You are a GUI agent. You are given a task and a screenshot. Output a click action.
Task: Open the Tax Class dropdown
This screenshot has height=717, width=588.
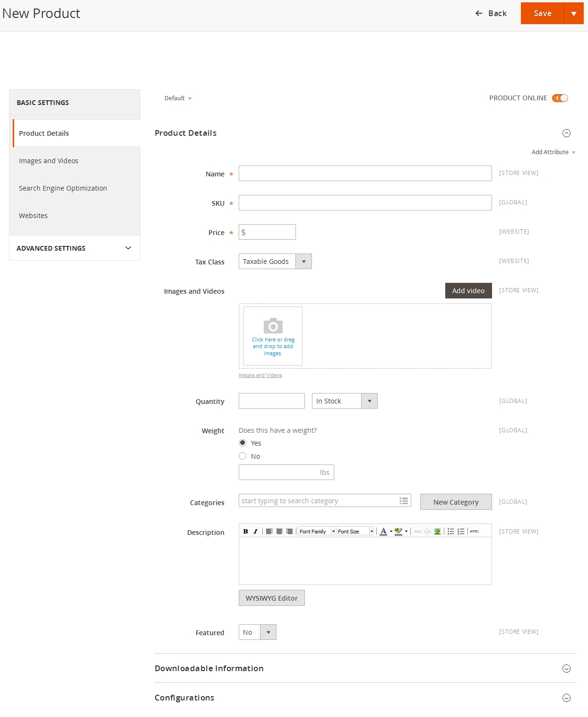(275, 262)
